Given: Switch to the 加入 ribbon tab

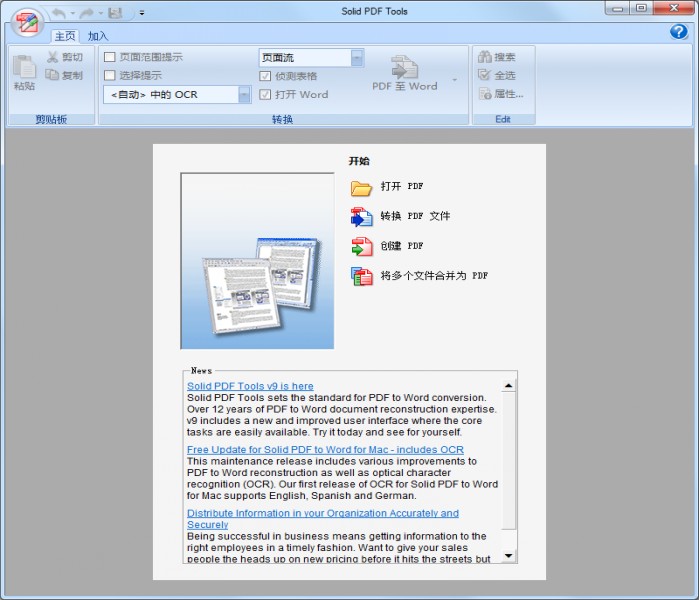Looking at the screenshot, I should click(98, 36).
